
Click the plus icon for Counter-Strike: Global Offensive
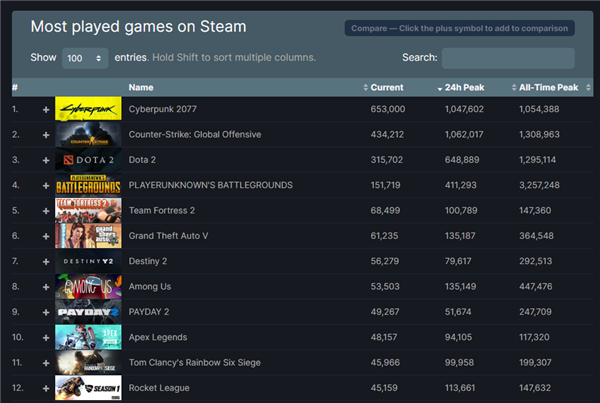click(x=46, y=135)
